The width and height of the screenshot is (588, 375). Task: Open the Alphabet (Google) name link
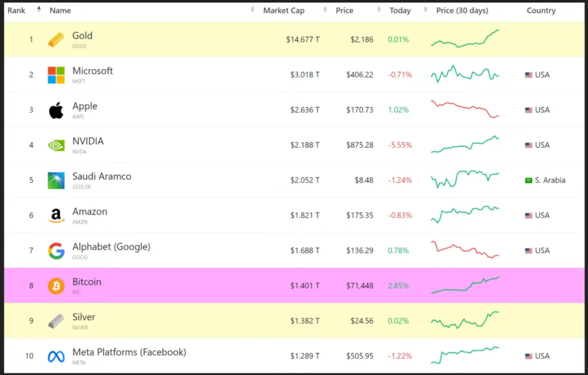(111, 247)
